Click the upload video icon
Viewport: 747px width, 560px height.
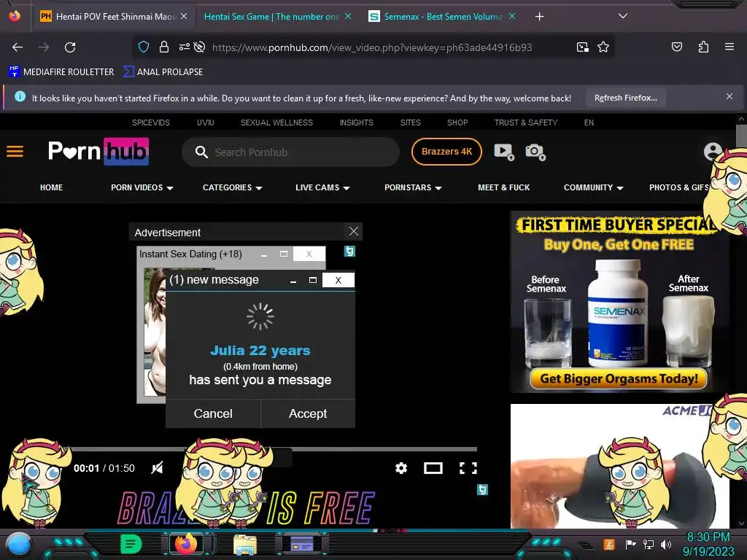[503, 152]
